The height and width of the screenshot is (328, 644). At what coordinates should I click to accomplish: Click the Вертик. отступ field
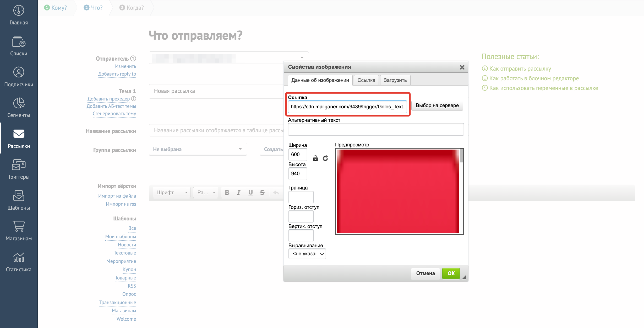tap(301, 236)
